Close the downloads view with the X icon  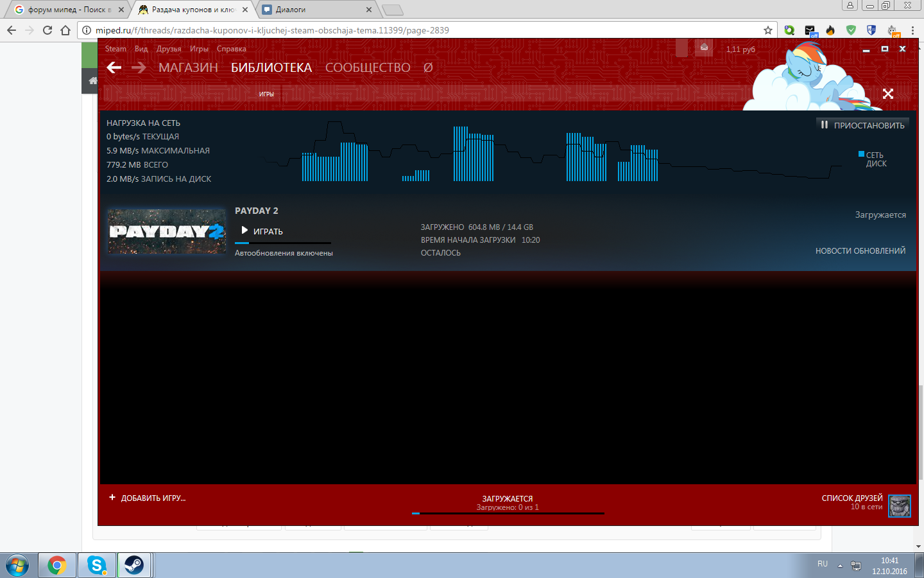click(888, 94)
